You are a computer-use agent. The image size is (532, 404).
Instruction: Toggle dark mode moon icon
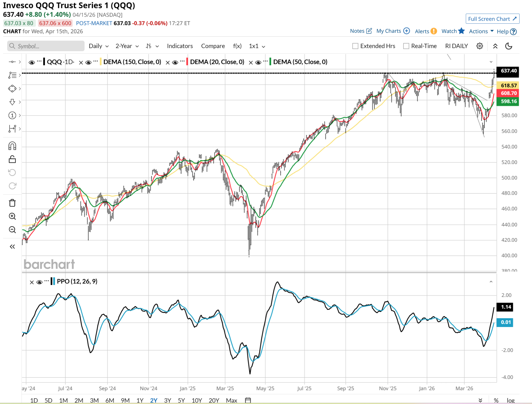(x=508, y=46)
